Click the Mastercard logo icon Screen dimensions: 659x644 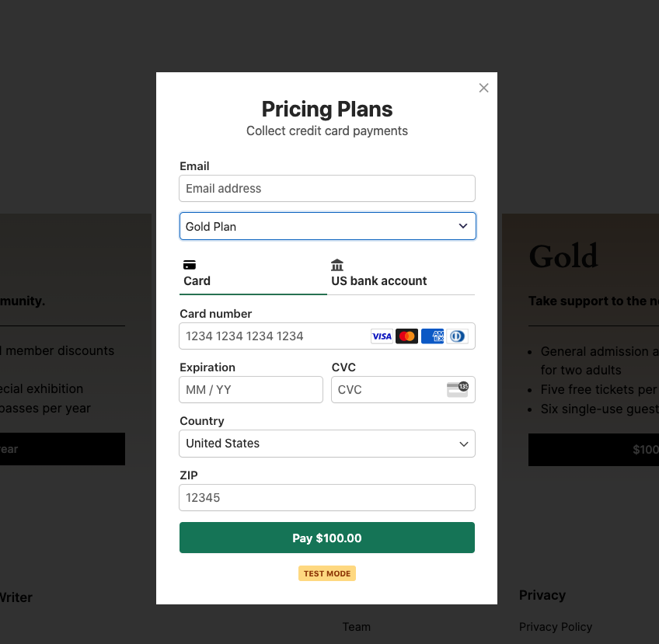coord(406,336)
